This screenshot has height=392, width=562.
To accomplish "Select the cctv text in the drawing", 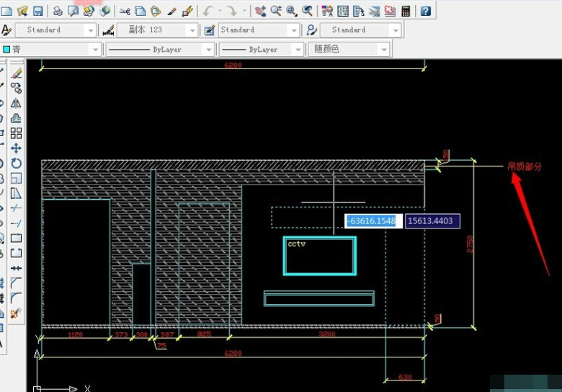I will click(296, 244).
